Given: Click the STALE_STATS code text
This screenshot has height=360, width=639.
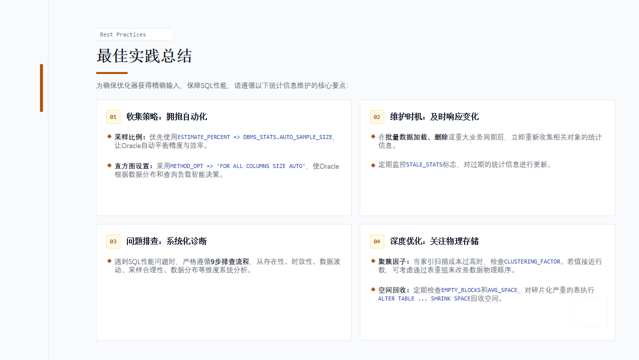Looking at the screenshot, I should 424,165.
